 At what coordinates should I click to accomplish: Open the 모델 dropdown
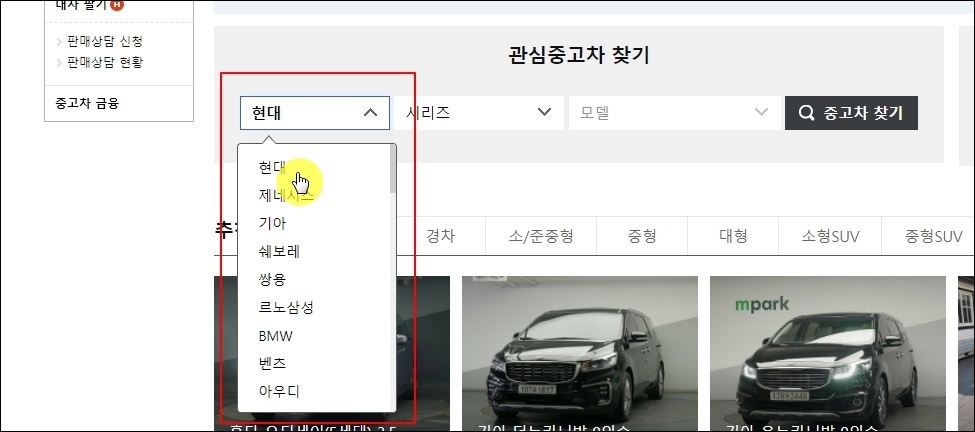675,113
